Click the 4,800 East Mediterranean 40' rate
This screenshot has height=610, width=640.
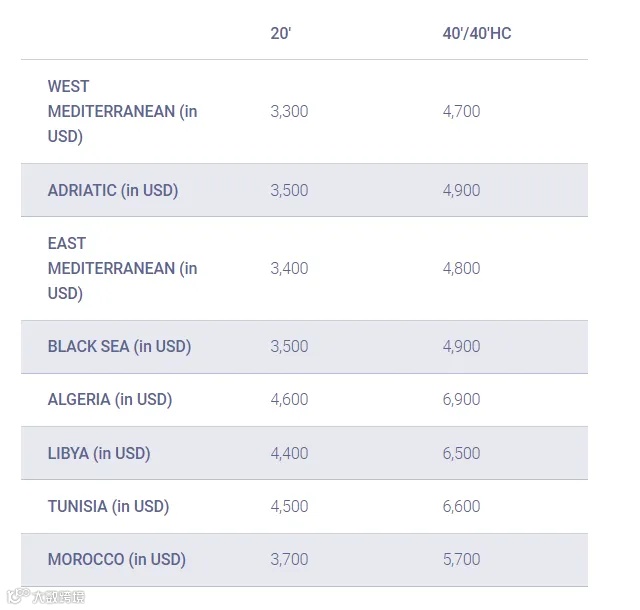[x=461, y=268]
